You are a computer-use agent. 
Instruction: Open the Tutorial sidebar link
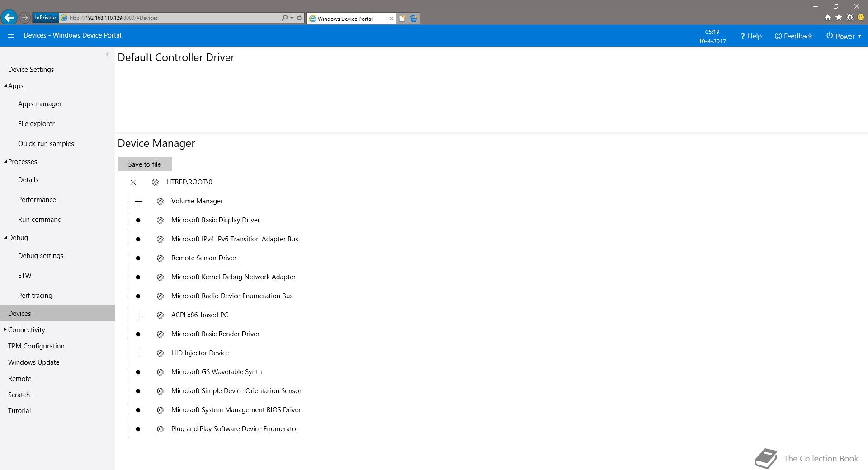tap(19, 410)
